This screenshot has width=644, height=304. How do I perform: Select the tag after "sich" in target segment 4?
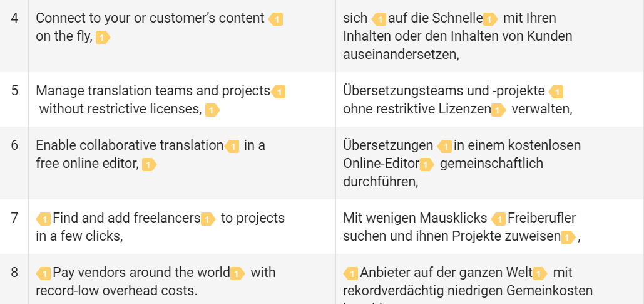tap(379, 19)
